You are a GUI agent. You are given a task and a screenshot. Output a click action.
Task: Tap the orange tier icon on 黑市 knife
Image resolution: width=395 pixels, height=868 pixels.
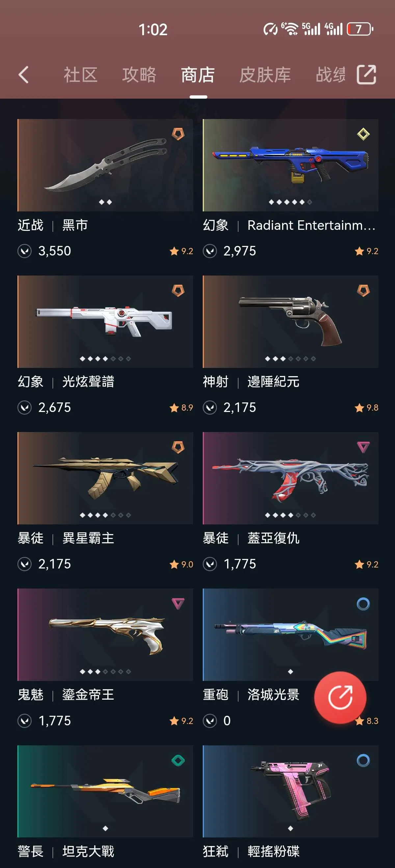178,134
